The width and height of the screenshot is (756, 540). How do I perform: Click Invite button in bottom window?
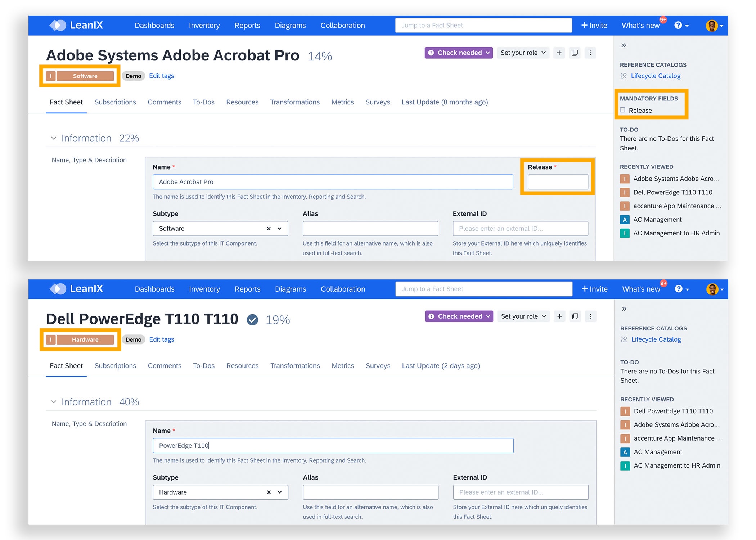click(x=594, y=289)
